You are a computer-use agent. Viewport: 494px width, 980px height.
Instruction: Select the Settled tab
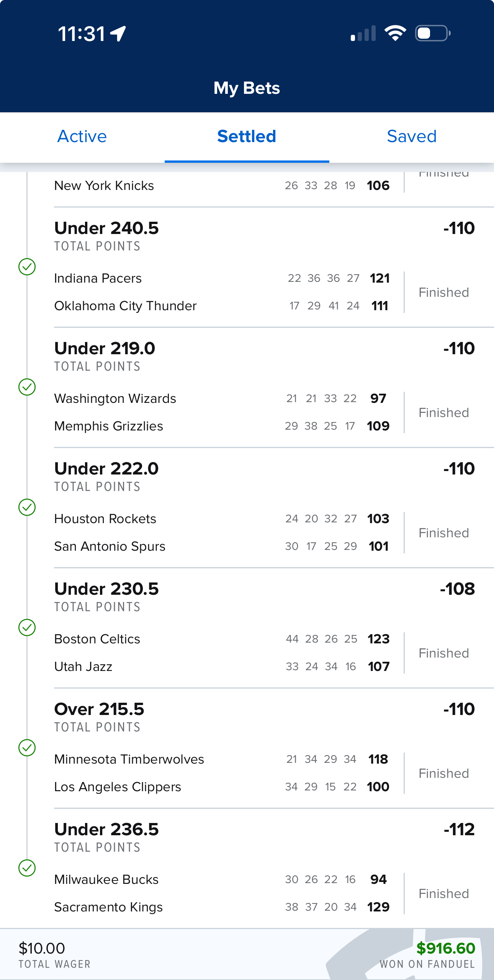tap(247, 136)
